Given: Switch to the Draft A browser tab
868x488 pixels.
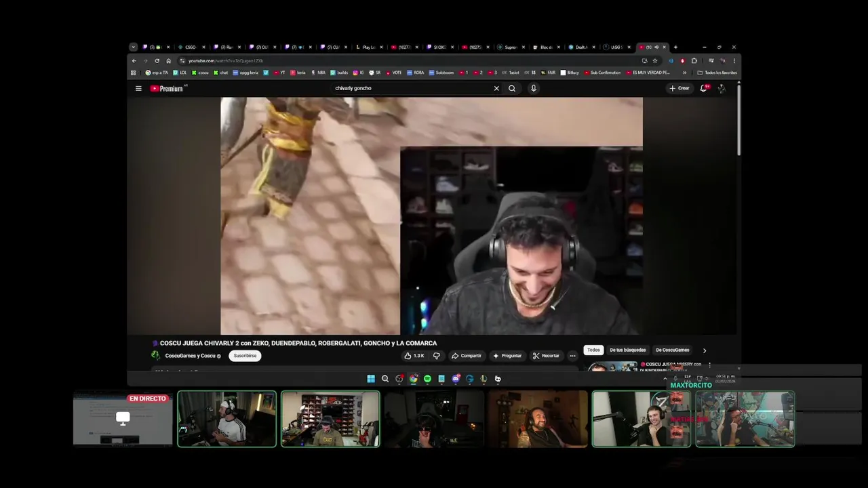Looking at the screenshot, I should click(581, 47).
